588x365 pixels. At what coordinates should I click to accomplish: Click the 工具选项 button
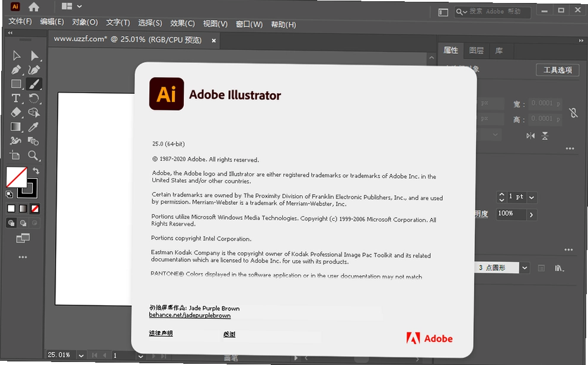pos(557,70)
